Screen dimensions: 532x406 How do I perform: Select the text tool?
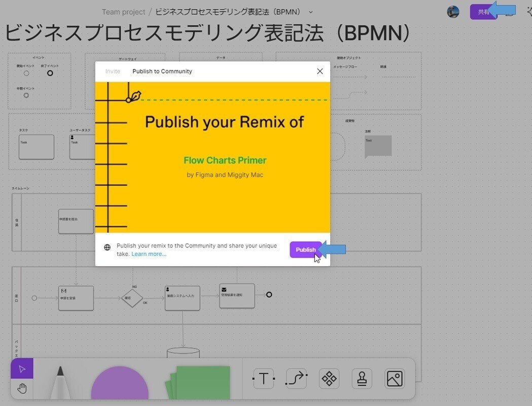[263, 378]
